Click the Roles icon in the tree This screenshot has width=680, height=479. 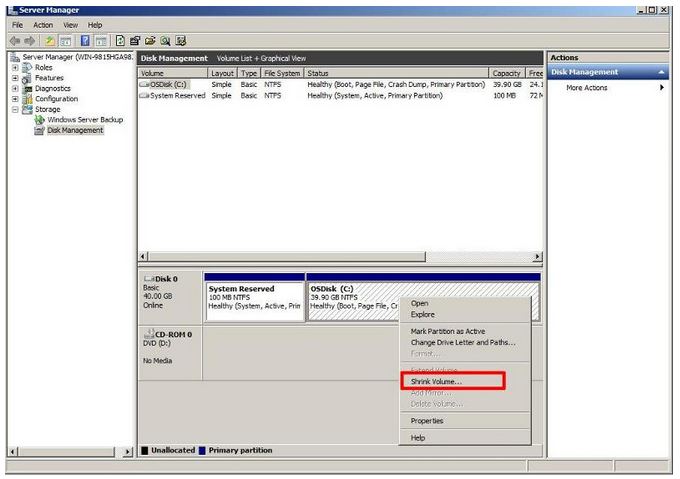point(27,68)
